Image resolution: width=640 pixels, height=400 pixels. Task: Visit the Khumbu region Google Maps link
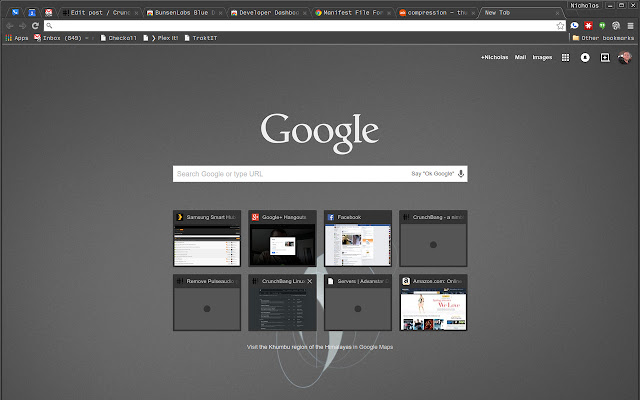(x=320, y=347)
